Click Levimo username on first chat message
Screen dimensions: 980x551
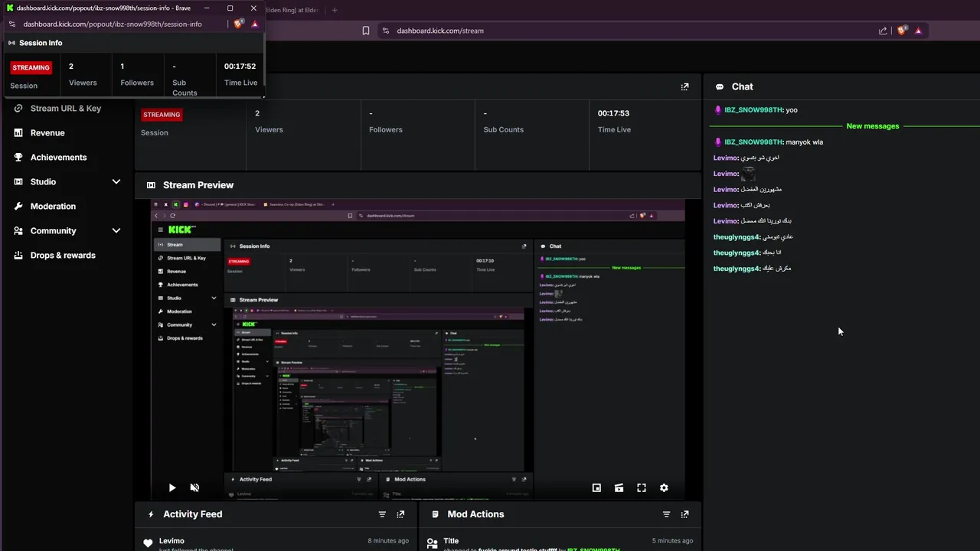point(726,158)
